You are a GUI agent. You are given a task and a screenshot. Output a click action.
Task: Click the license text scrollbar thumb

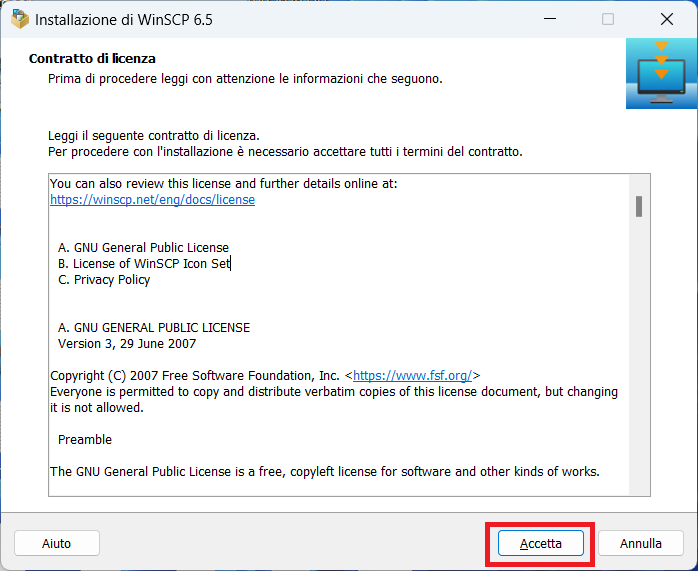638,206
